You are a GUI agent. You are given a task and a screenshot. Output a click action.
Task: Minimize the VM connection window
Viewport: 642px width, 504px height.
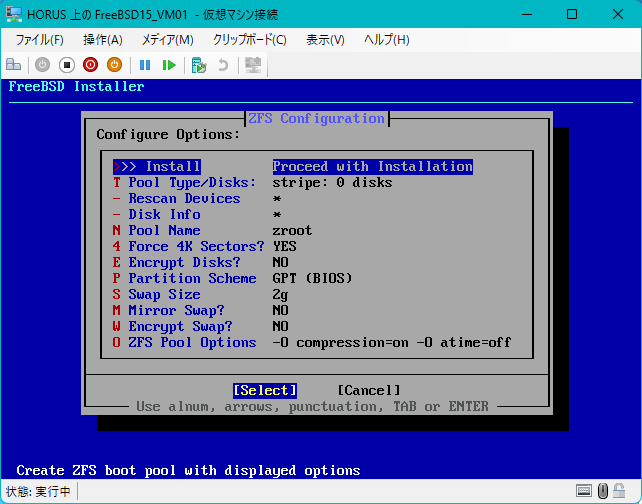[x=527, y=14]
